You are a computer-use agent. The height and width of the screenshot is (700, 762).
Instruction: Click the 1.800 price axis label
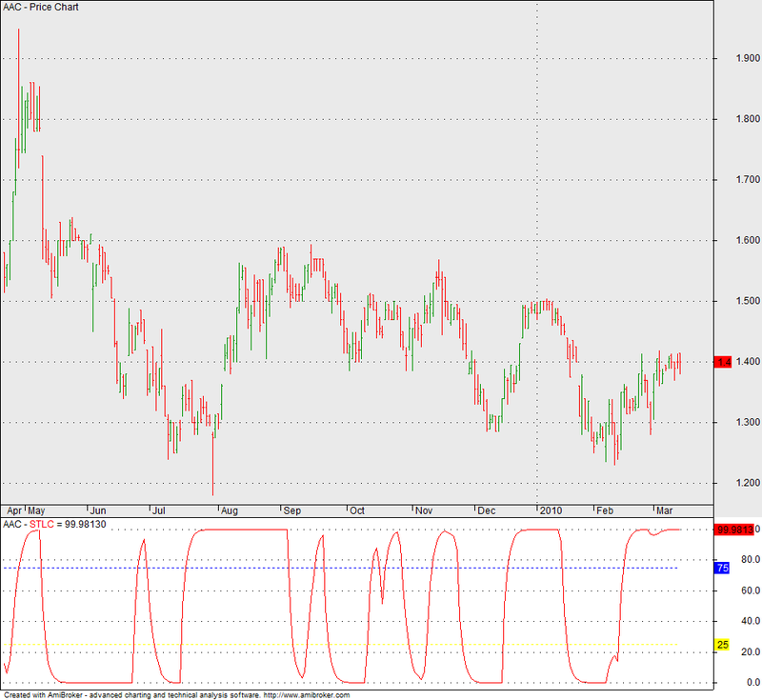748,119
